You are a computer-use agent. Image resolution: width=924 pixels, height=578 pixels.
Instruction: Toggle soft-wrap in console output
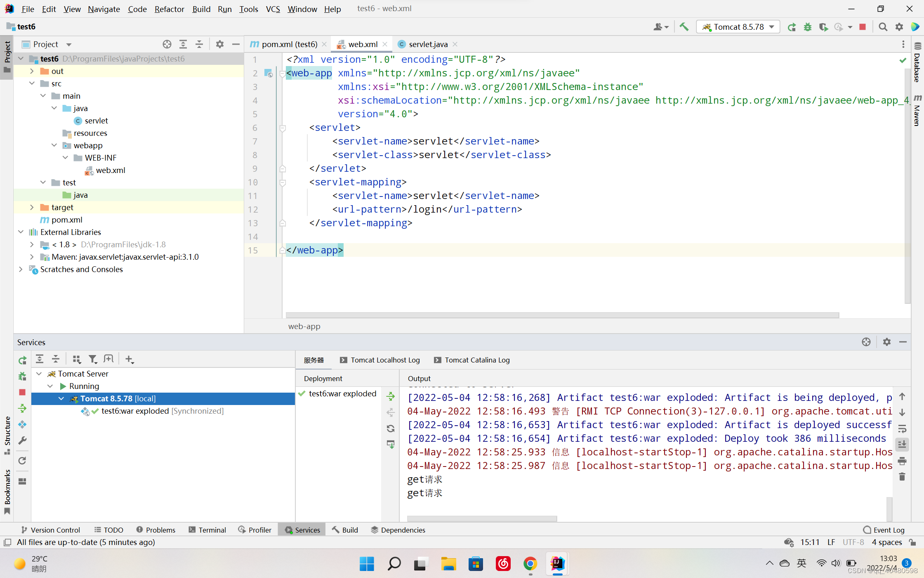(902, 429)
